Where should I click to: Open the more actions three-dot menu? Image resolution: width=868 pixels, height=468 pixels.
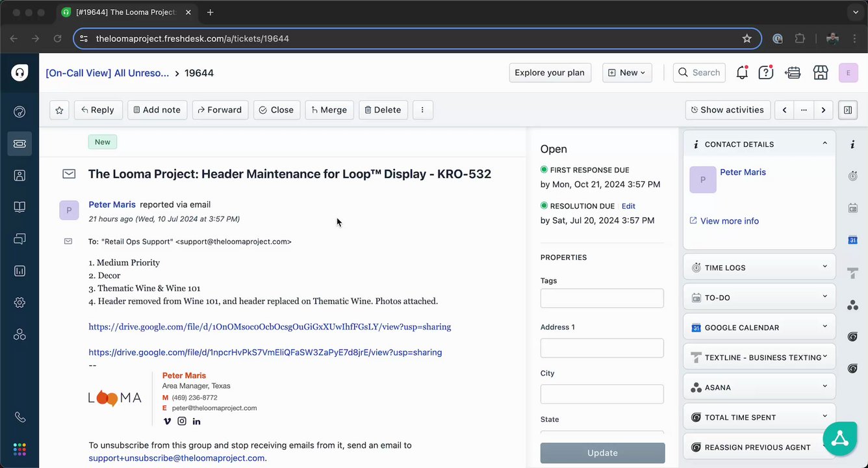(422, 110)
